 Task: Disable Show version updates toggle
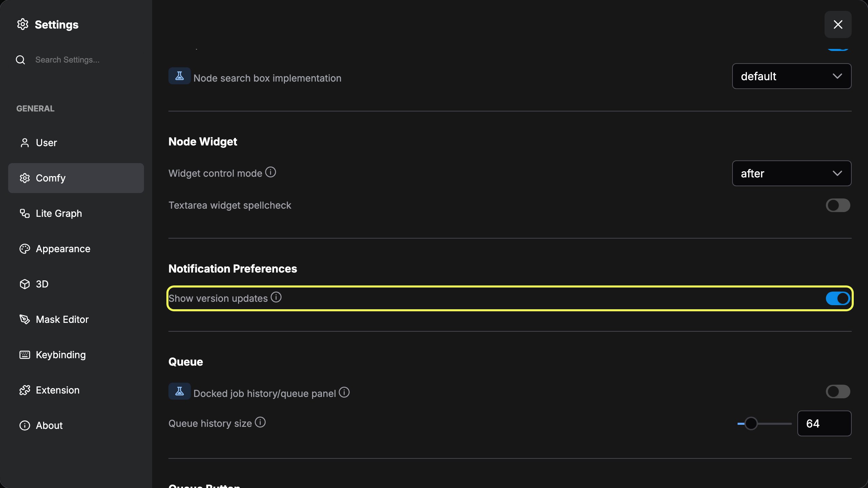[x=838, y=298]
